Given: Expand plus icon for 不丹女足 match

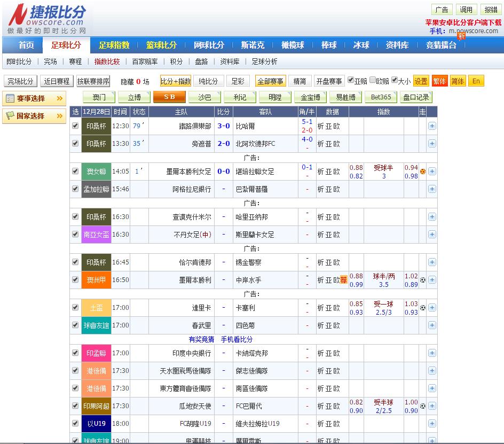Looking at the screenshot, I should [432, 234].
